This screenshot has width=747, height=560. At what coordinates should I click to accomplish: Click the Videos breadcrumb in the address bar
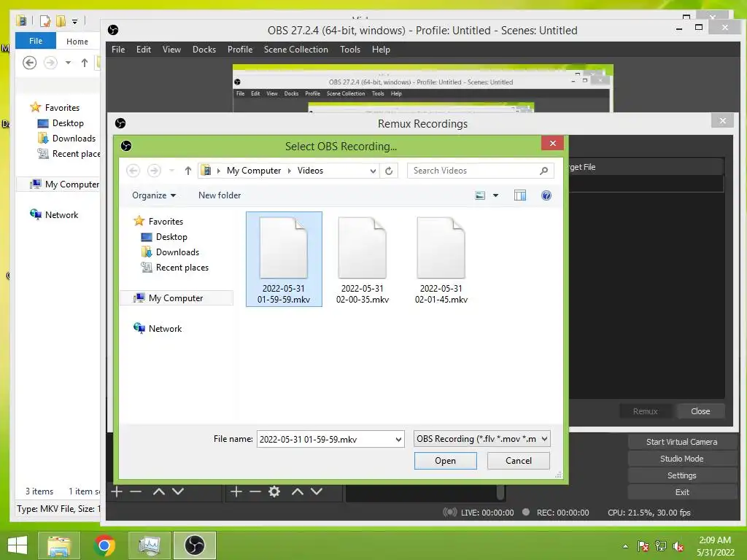click(310, 171)
